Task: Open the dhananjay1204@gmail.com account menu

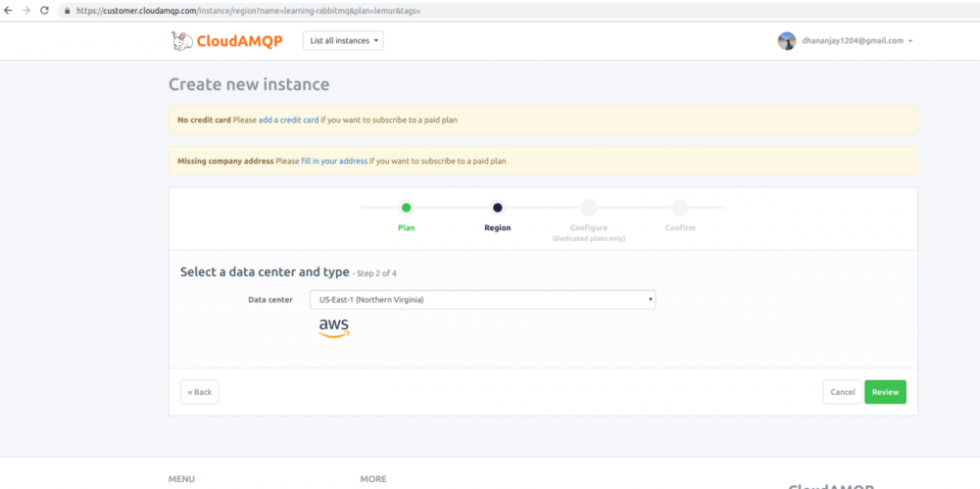Action: coord(857,41)
